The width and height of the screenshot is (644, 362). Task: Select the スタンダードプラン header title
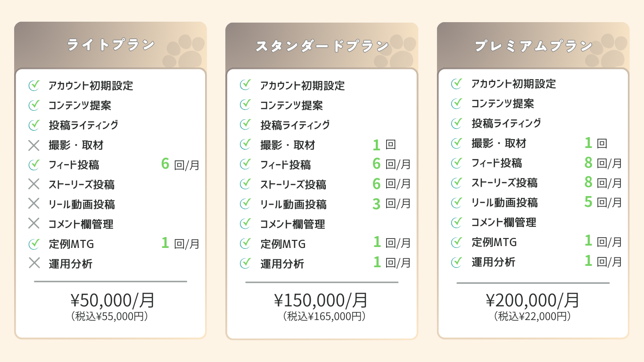[x=322, y=46]
